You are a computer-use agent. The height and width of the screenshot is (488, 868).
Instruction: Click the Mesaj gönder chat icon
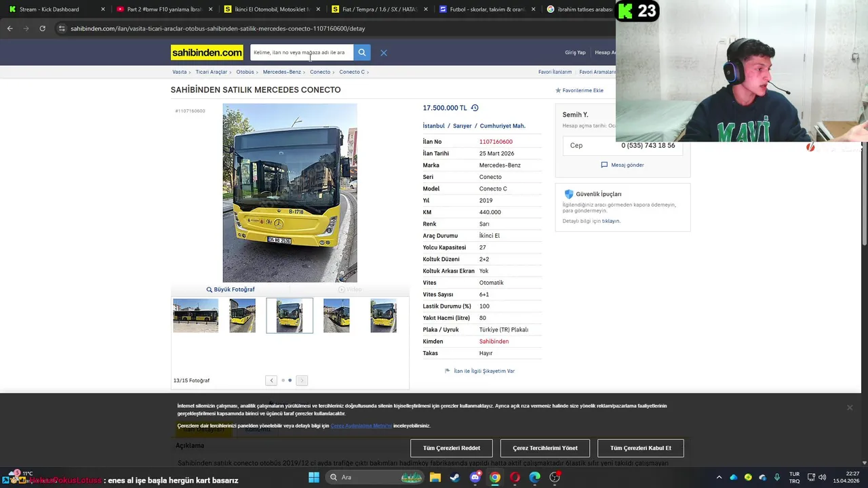(x=604, y=165)
